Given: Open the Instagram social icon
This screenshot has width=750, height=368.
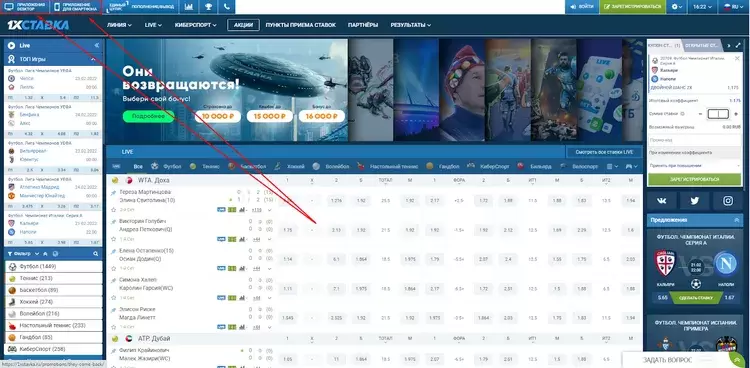Looking at the screenshot, I should tap(728, 201).
